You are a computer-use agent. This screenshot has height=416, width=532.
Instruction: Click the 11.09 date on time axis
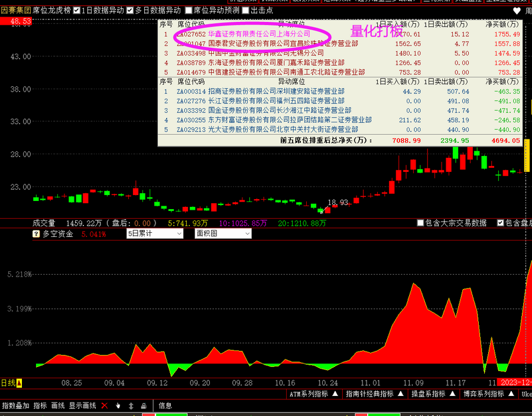click(x=413, y=383)
